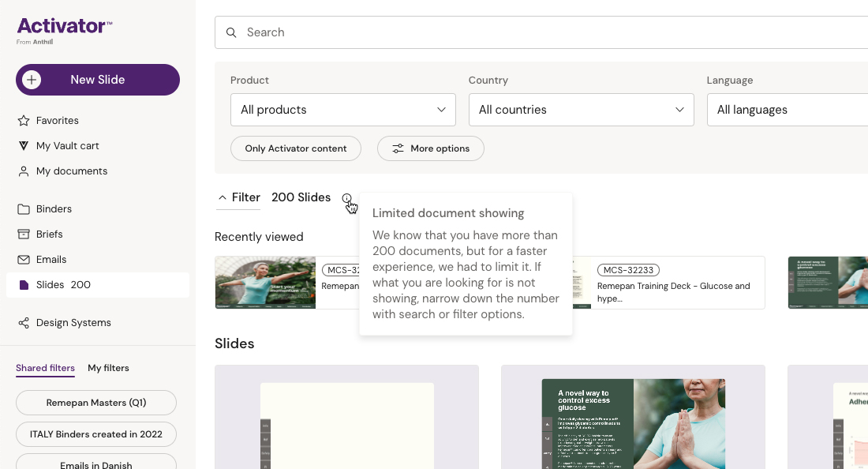
Task: Click the info icon beside 200 Slides
Action: (347, 198)
